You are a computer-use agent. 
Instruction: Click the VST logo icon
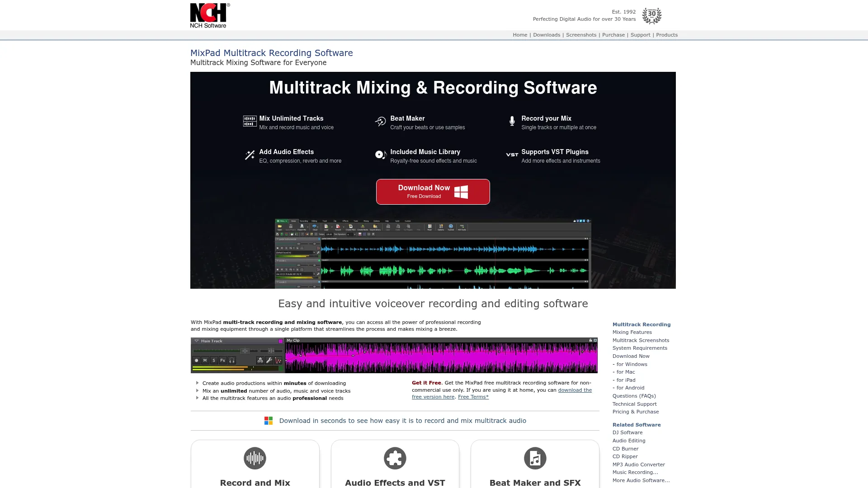pos(512,155)
